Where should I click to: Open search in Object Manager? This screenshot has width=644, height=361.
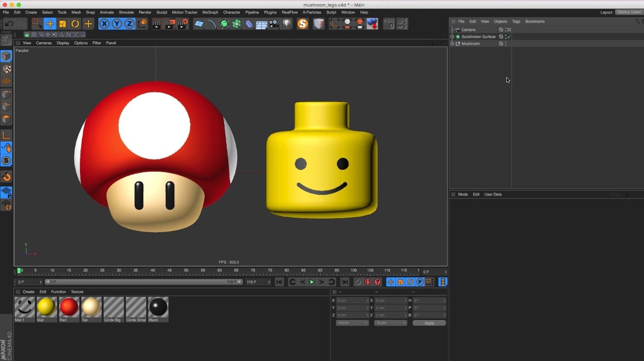638,21
